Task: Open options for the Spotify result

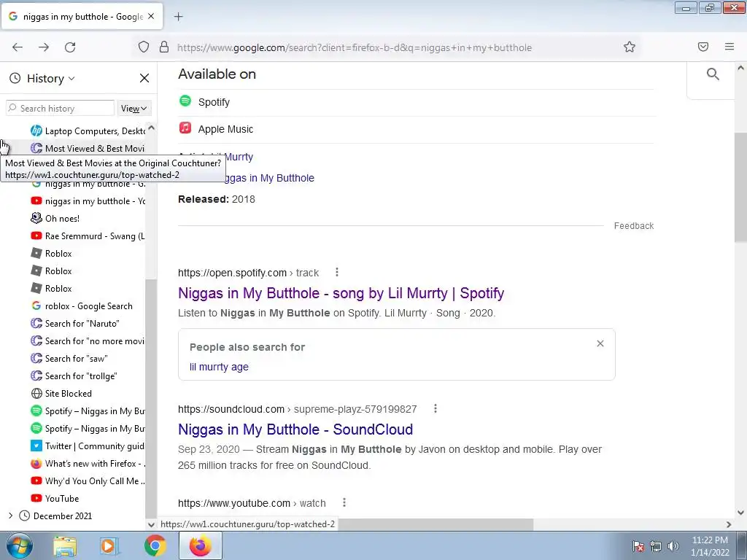Action: tap(337, 273)
